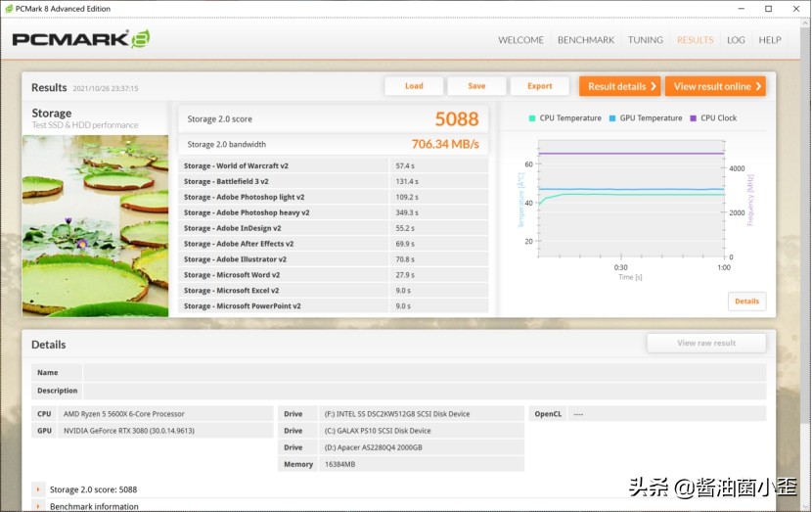Select the Storage - Adobe After Effects v2 row
Viewport: 812px width, 512px height.
[x=334, y=244]
